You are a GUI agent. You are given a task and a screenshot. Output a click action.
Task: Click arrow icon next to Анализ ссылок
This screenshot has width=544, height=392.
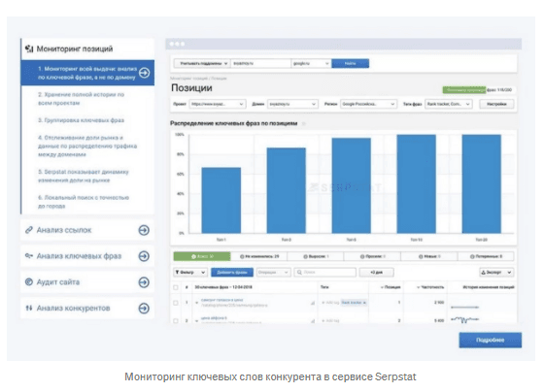144,230
